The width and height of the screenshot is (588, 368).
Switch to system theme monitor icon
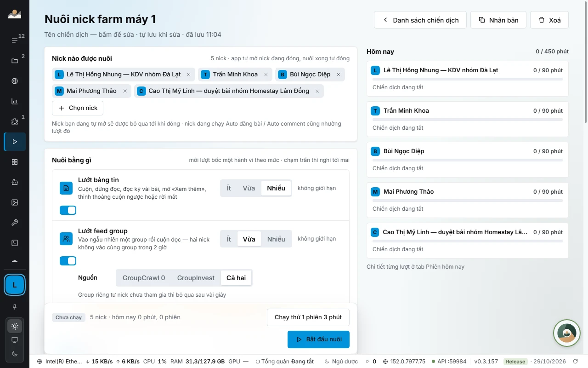(15, 340)
